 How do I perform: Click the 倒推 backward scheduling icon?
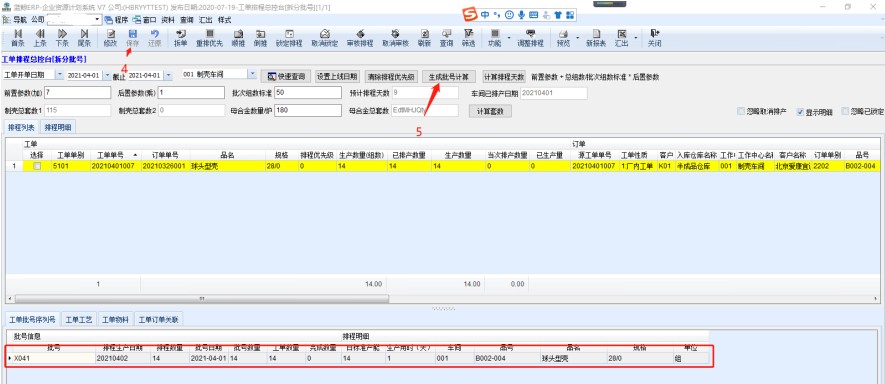coord(260,38)
